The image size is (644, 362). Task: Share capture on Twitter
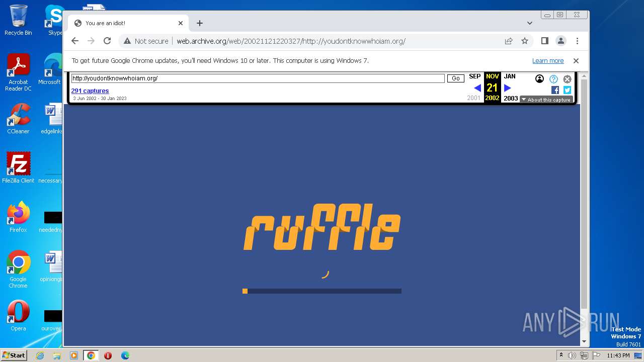coord(567,90)
